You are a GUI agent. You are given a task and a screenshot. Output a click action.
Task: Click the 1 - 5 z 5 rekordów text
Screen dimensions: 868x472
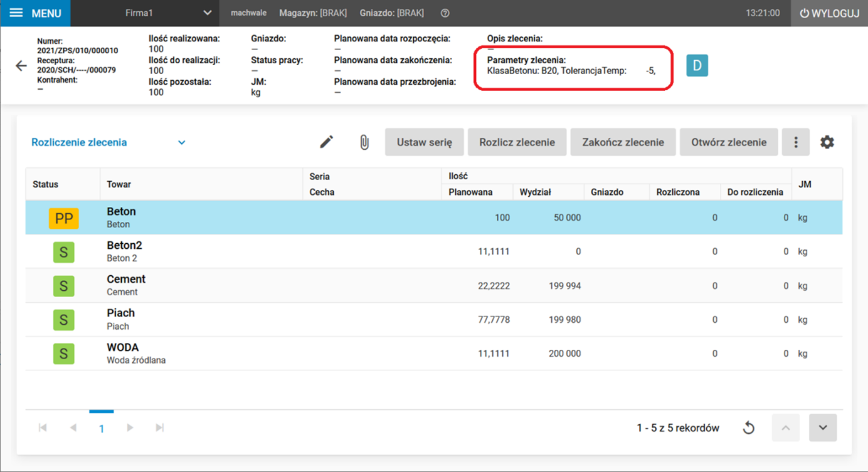click(x=678, y=428)
